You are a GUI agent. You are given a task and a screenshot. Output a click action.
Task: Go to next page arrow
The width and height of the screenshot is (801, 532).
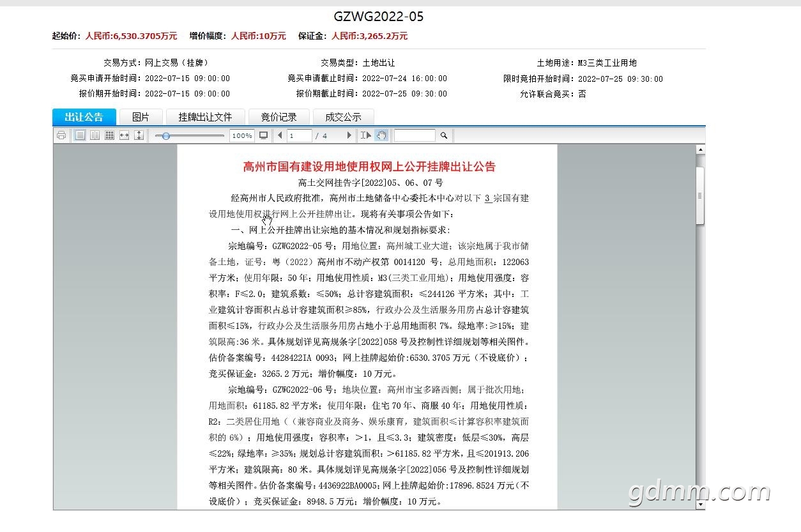pyautogui.click(x=349, y=135)
